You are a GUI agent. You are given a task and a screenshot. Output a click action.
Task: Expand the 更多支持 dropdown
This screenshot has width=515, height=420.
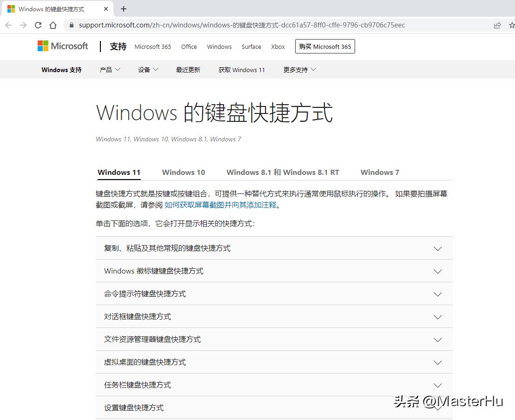tap(299, 69)
